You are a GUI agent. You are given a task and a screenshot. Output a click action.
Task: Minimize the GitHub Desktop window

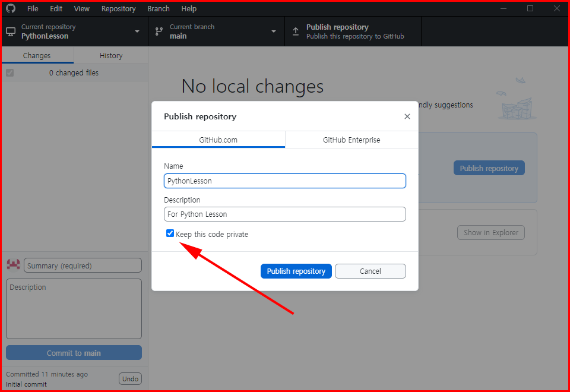[503, 8]
